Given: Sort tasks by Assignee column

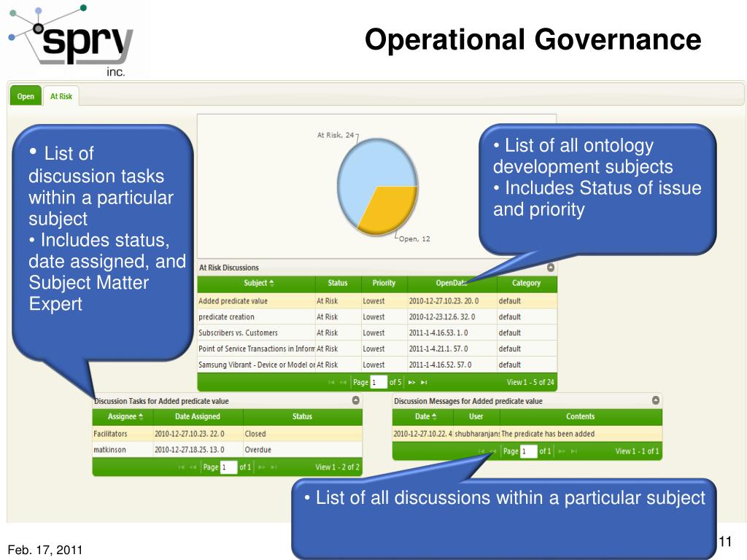Looking at the screenshot, I should pyautogui.click(x=123, y=416).
